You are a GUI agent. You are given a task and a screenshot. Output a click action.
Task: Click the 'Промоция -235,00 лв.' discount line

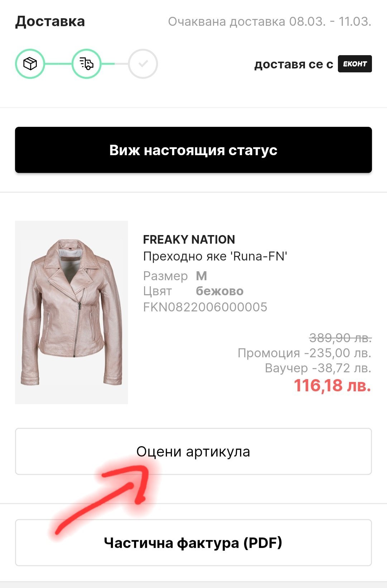tap(304, 353)
